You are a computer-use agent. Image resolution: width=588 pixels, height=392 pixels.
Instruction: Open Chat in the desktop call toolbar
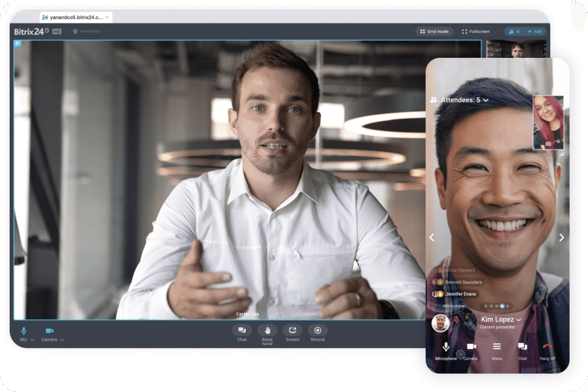[x=242, y=330]
